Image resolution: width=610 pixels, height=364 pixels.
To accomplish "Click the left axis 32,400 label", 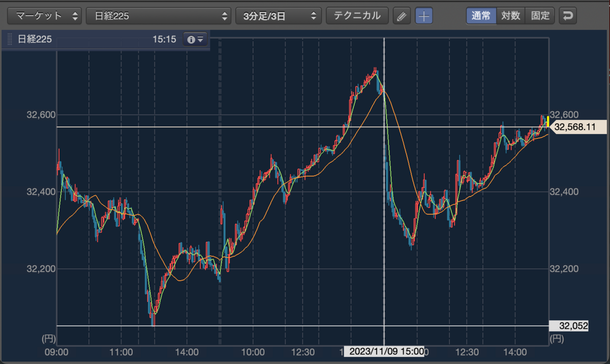I will [41, 192].
